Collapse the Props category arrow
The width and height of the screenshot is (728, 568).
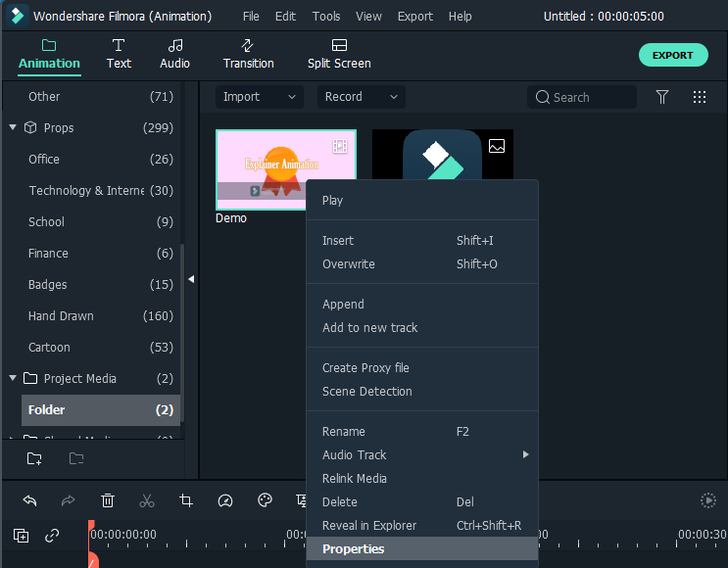tap(13, 127)
